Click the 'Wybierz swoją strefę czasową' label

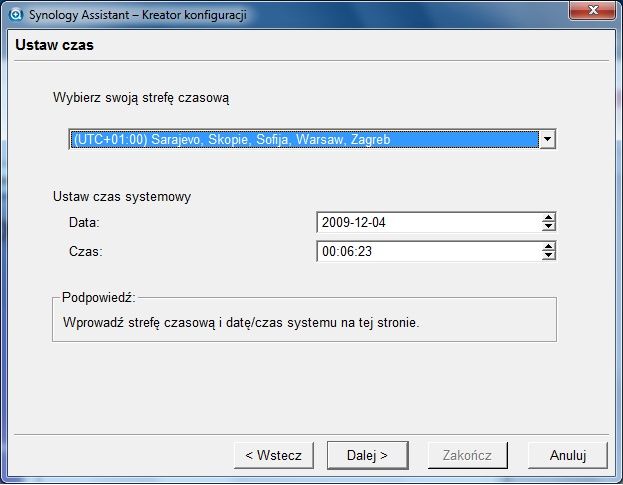141,97
